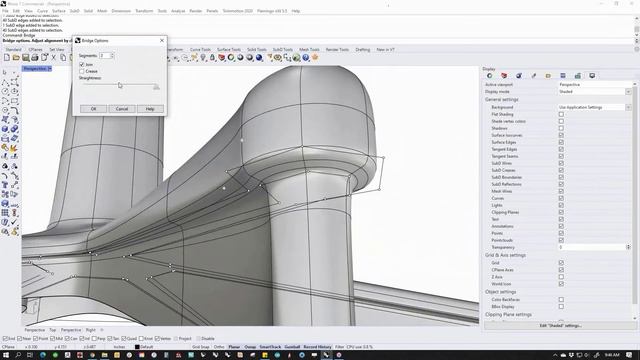640x360 pixels.
Task: Click the blue sphere Render icon in toolbar
Action: tap(259, 58)
